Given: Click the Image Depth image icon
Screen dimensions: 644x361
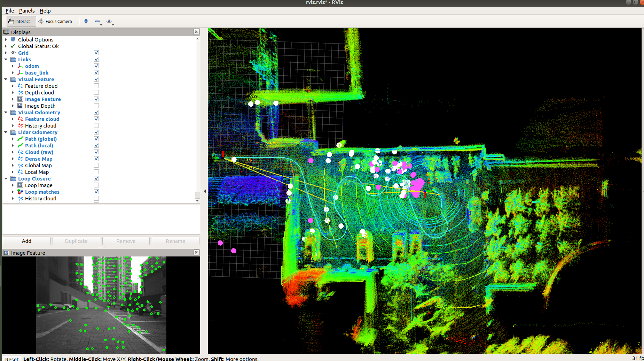Looking at the screenshot, I should point(20,106).
